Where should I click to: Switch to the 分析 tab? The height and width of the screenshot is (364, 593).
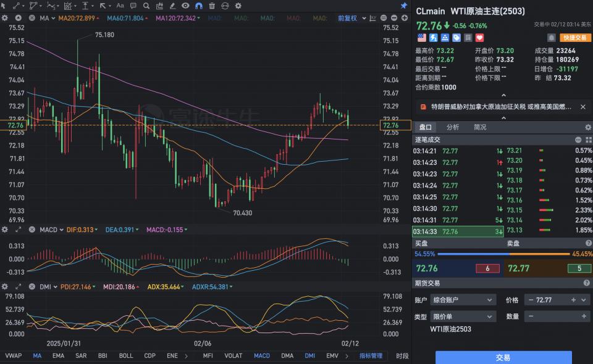pos(453,127)
